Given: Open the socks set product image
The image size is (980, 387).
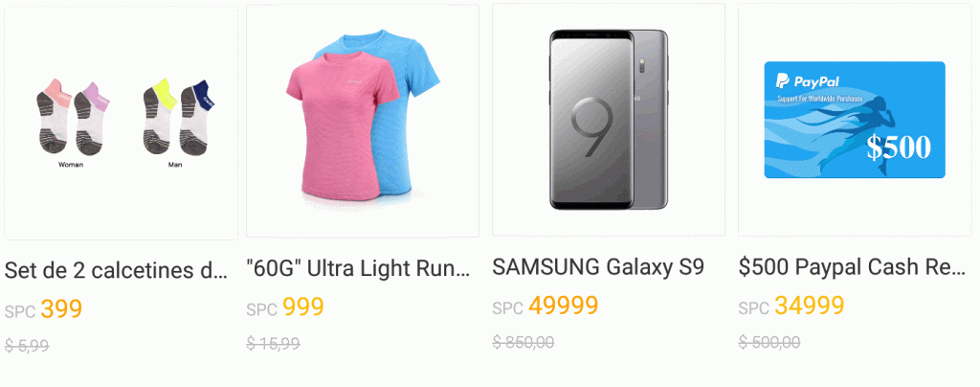Looking at the screenshot, I should click(121, 123).
